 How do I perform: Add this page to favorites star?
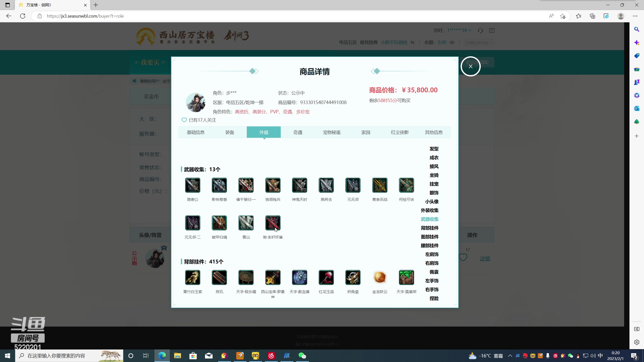coord(562,16)
